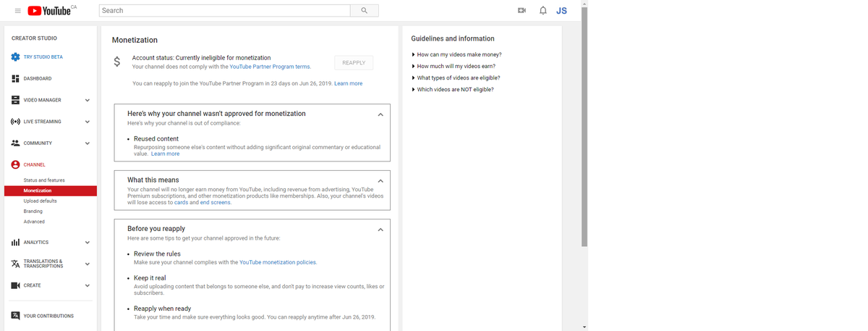Click 'Guidelines and information' heading
Image resolution: width=868 pixels, height=331 pixels.
click(453, 38)
